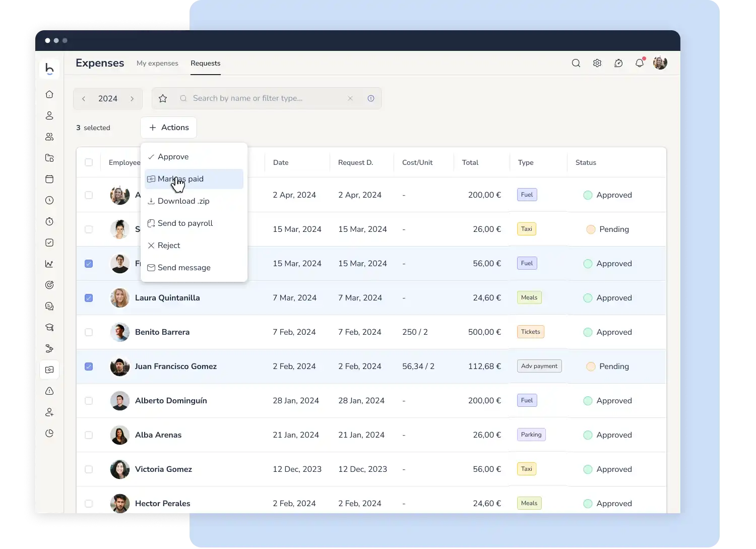Image resolution: width=756 pixels, height=549 pixels.
Task: Open search with magnifier icon in header
Action: [x=576, y=63]
